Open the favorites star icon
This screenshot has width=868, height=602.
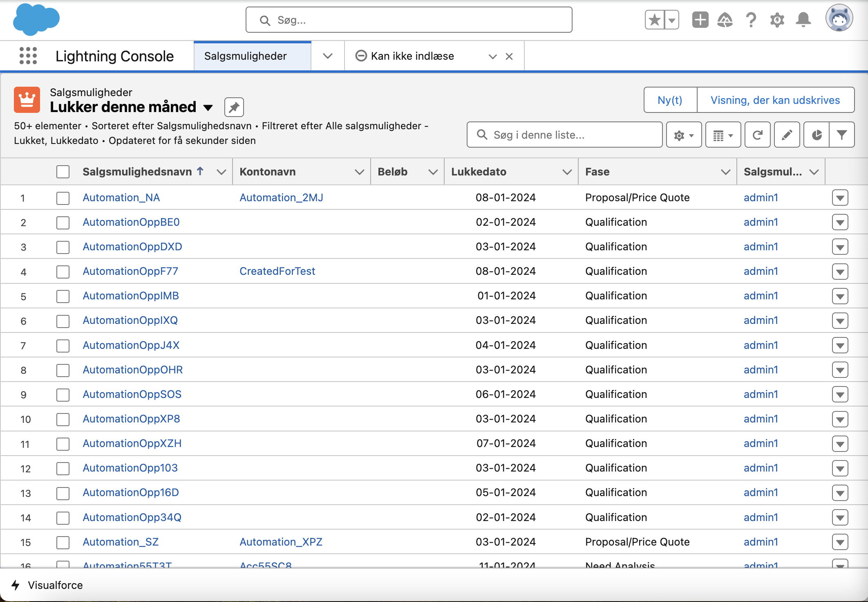(654, 19)
